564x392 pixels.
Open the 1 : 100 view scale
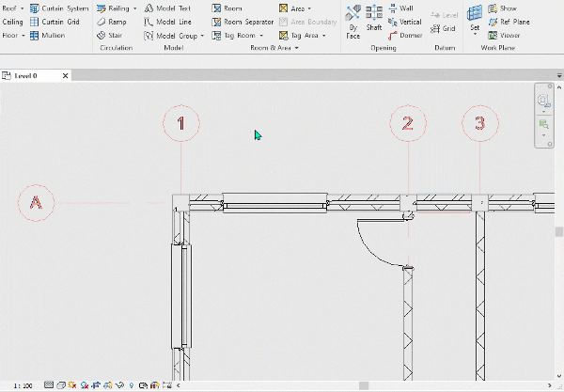pyautogui.click(x=23, y=385)
